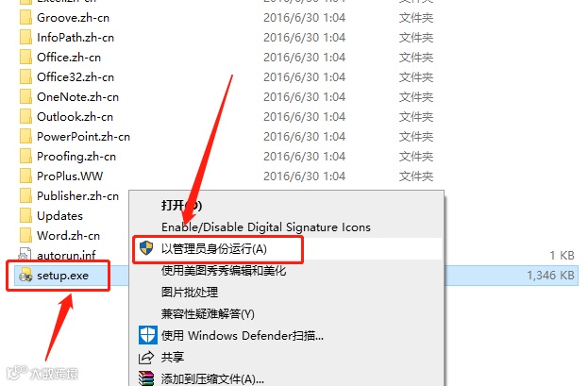Screen dimensions: 588x386
Task: Choose 兼容性疑难解答(Y) menu entry
Action: 208,313
